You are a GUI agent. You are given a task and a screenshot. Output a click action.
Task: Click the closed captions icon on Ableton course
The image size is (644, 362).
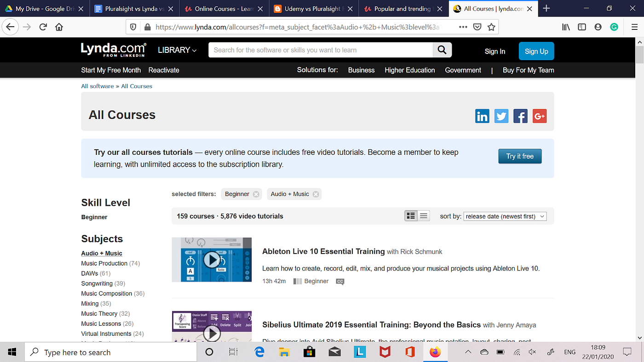(x=340, y=281)
